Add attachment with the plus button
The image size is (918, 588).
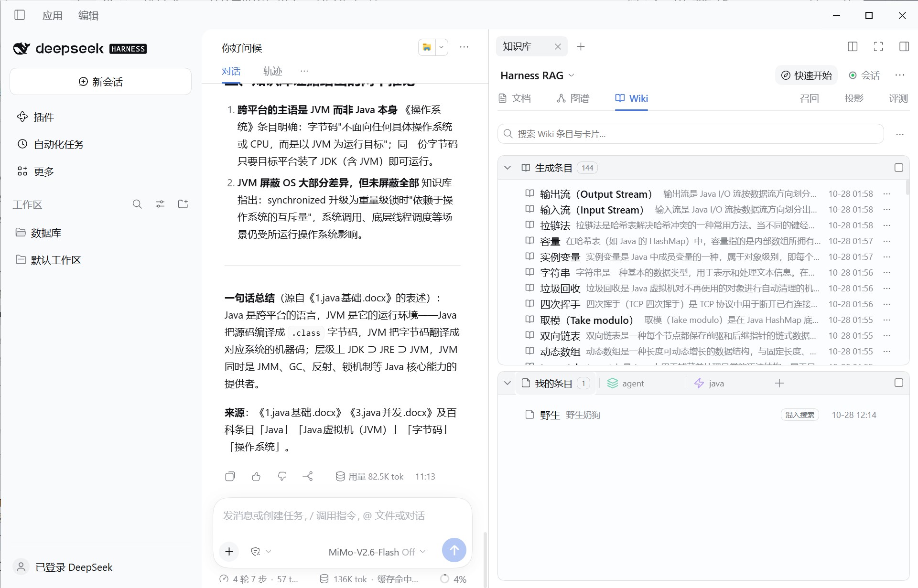229,552
